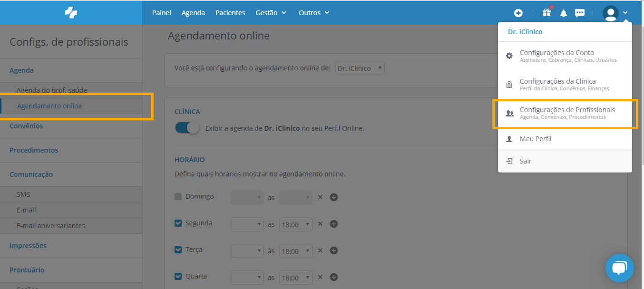Viewport: 644px width, 289px height.
Task: Click the user avatar icon
Action: (610, 13)
